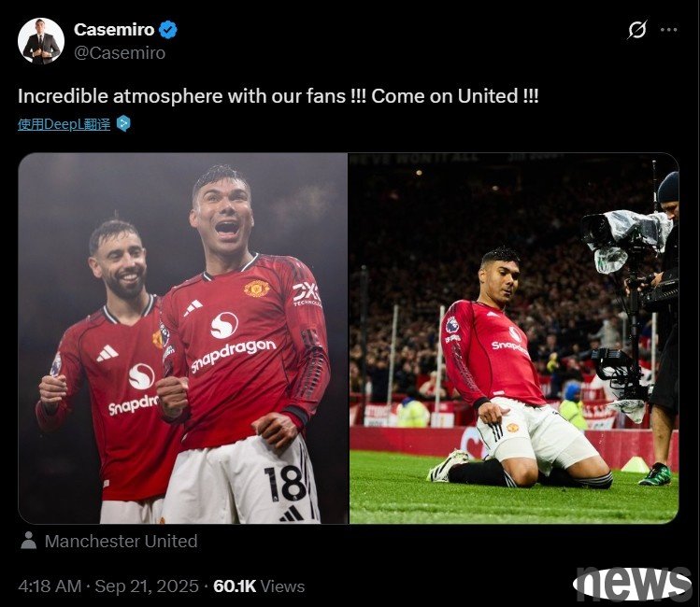Screen dimensions: 700x607
Task: View the left photo with two players
Action: point(183,338)
